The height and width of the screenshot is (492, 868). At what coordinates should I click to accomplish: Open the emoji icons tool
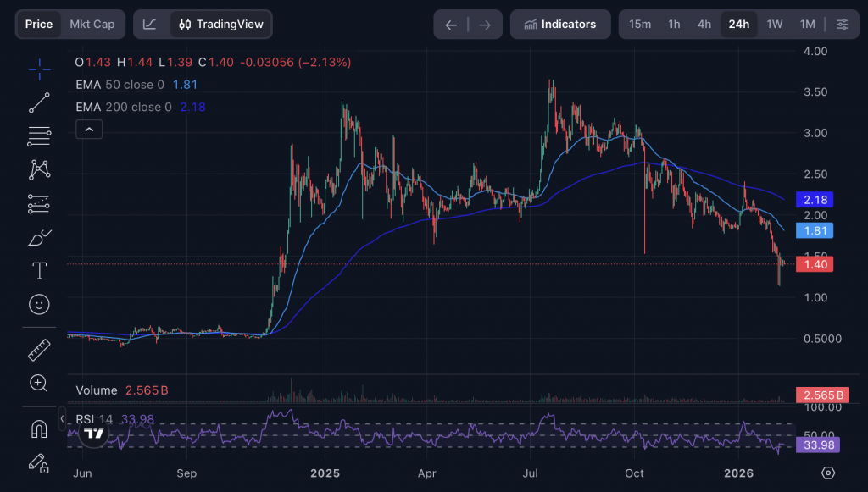[39, 304]
